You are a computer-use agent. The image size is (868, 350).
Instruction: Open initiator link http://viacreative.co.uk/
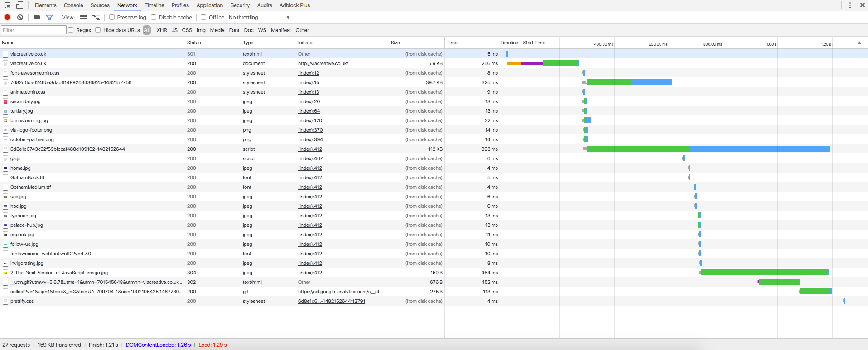pyautogui.click(x=323, y=63)
